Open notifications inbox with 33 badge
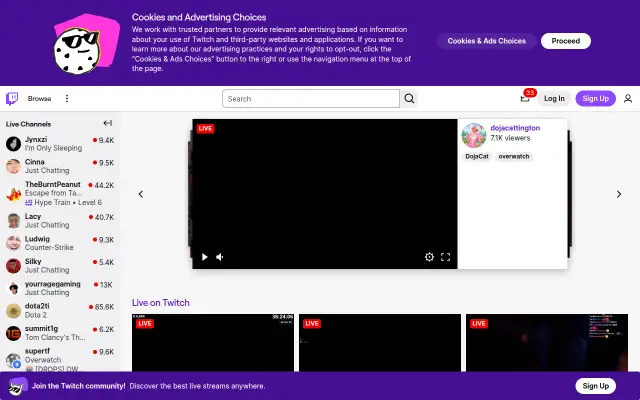This screenshot has height=400, width=640. (x=525, y=98)
